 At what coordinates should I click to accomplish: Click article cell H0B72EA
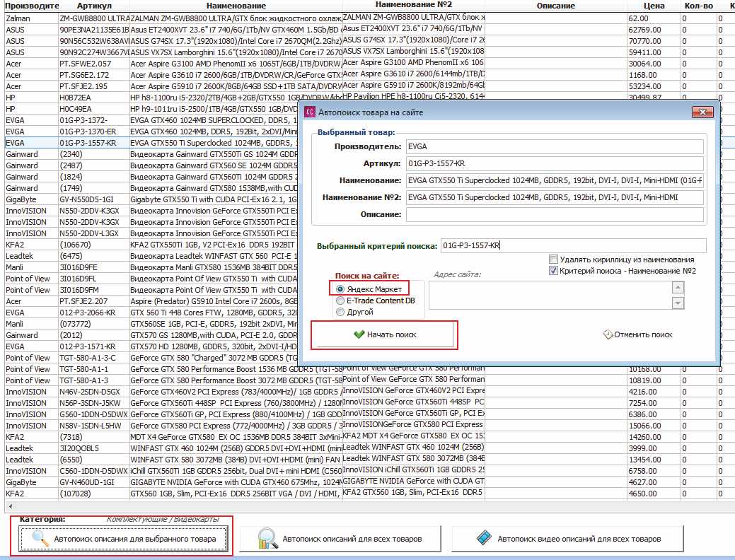pyautogui.click(x=94, y=98)
